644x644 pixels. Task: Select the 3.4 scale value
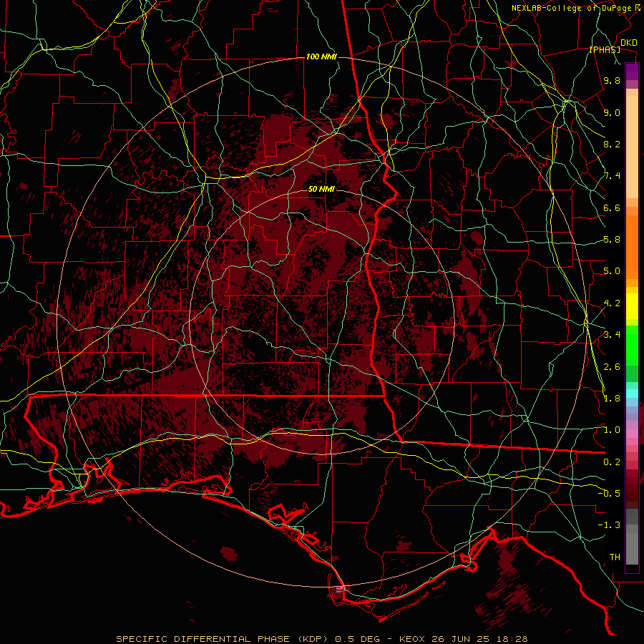(x=612, y=335)
